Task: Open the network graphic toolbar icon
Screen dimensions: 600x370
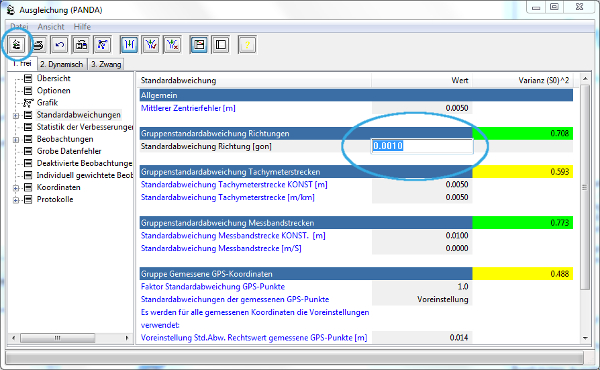Action: (103, 45)
